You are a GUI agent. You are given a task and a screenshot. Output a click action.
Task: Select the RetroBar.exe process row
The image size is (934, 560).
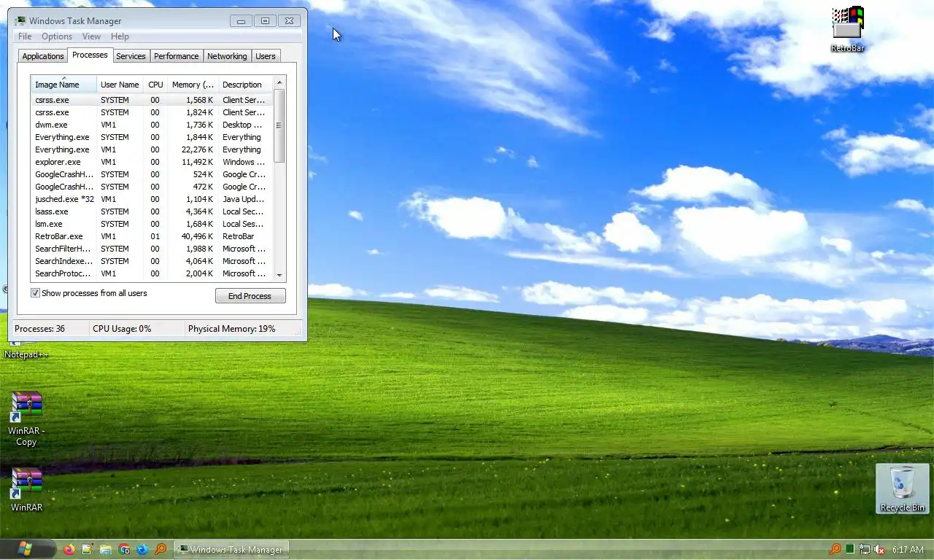click(152, 236)
